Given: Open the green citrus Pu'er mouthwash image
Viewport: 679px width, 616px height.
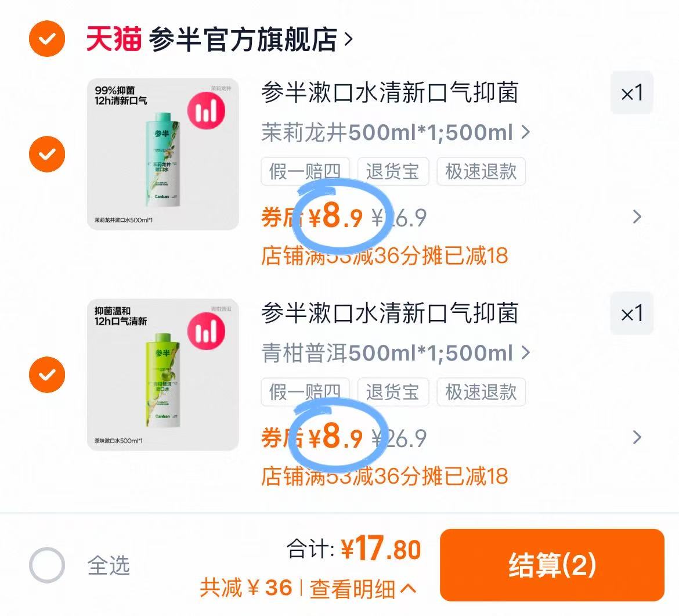Looking at the screenshot, I should (x=163, y=374).
